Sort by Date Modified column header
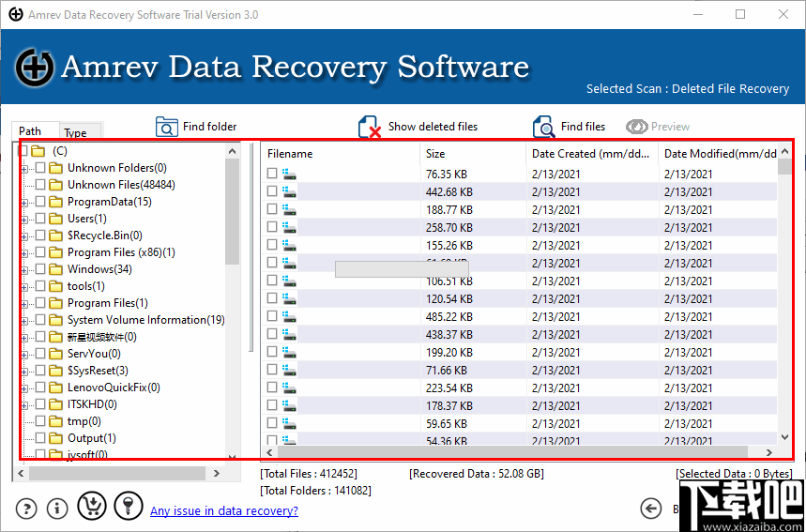The width and height of the screenshot is (806, 532). [x=718, y=154]
